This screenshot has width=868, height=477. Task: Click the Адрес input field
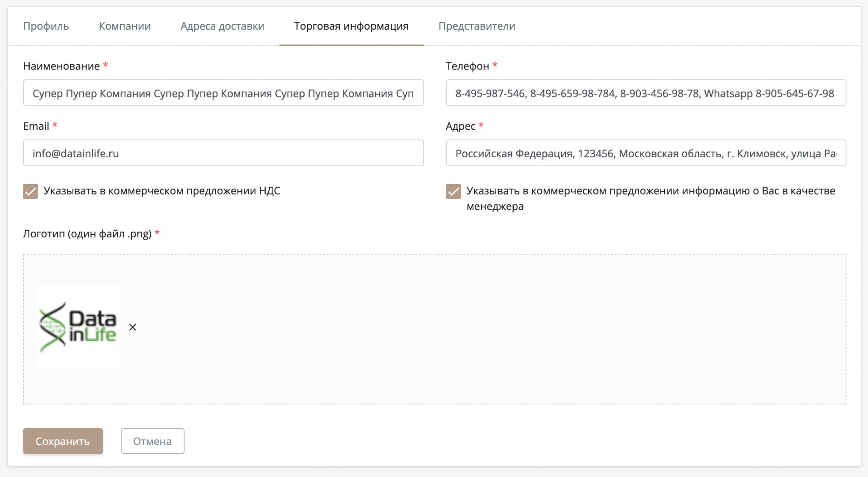645,153
